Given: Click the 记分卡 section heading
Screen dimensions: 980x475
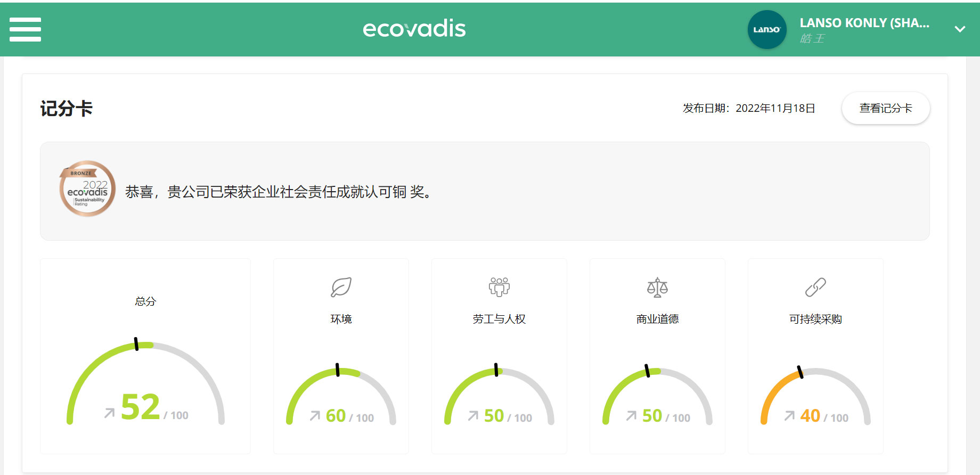Looking at the screenshot, I should point(67,109).
